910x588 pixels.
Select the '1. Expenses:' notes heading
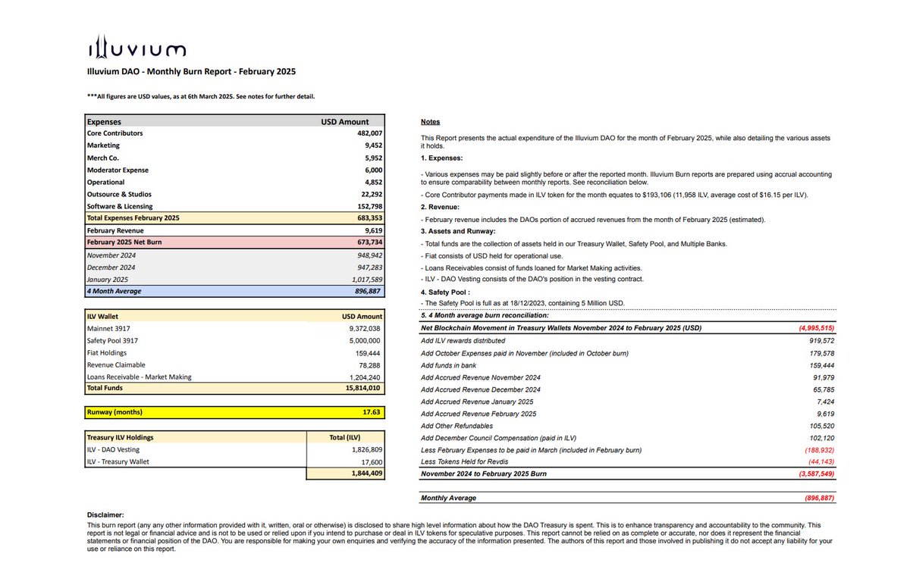coord(444,158)
